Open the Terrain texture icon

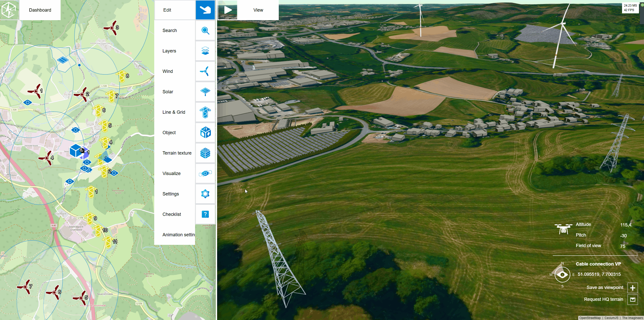pyautogui.click(x=205, y=153)
